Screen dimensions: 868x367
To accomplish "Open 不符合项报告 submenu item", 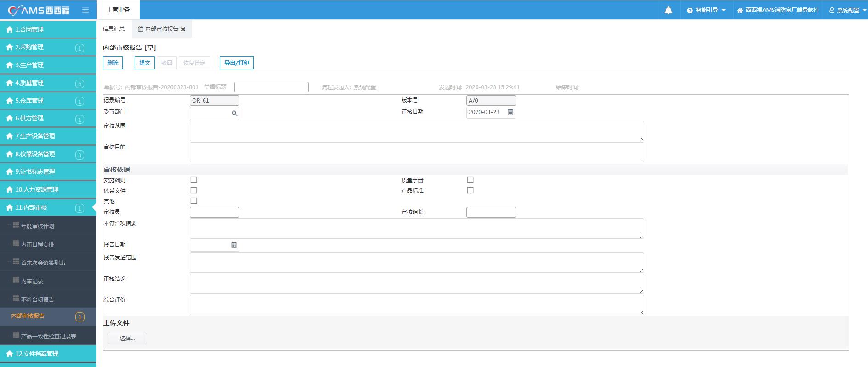I will 48,299.
